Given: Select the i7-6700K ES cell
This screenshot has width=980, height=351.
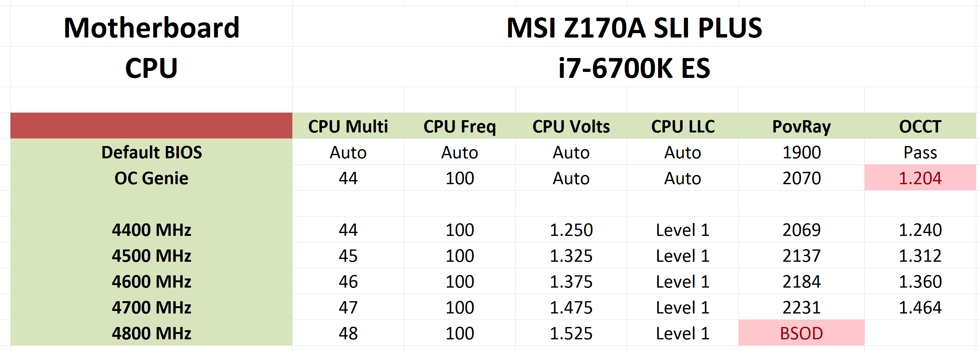Looking at the screenshot, I should point(634,67).
